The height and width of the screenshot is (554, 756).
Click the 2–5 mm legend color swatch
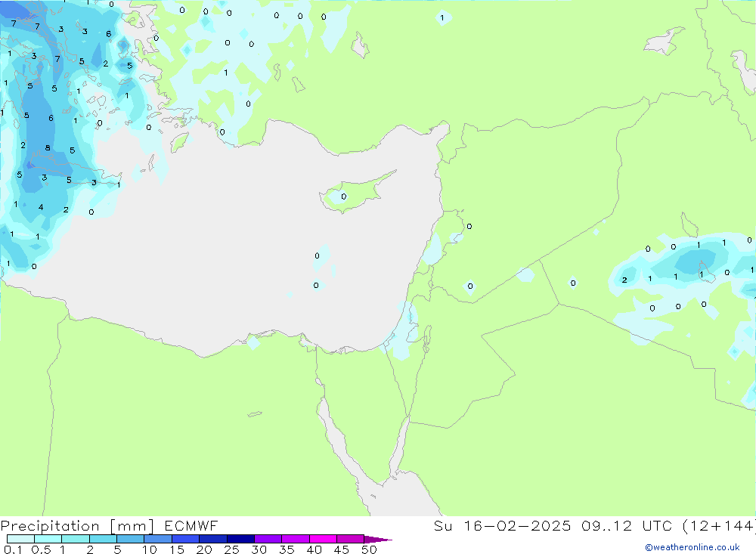point(103,539)
